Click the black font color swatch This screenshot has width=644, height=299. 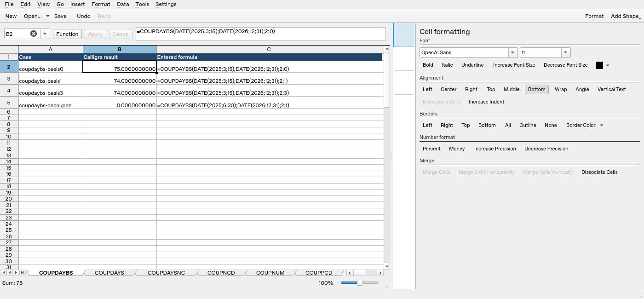pos(599,65)
